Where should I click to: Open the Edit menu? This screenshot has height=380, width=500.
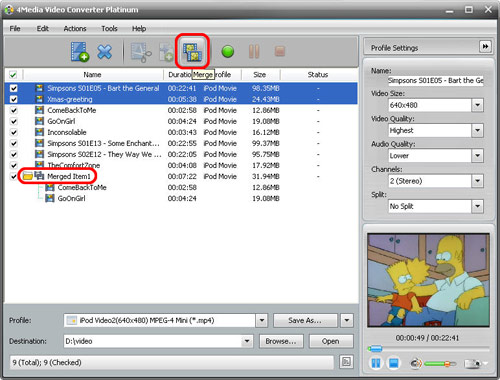click(x=43, y=28)
